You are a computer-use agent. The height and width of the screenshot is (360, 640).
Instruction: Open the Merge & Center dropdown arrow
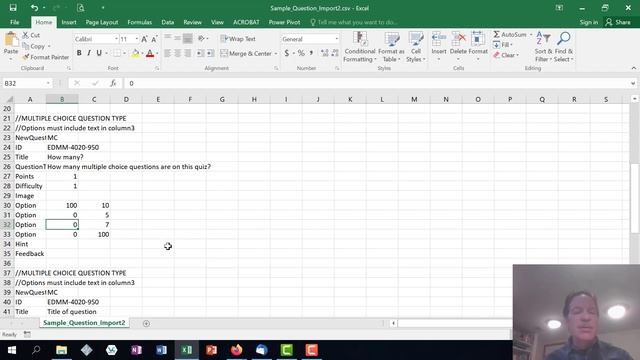(276, 53)
